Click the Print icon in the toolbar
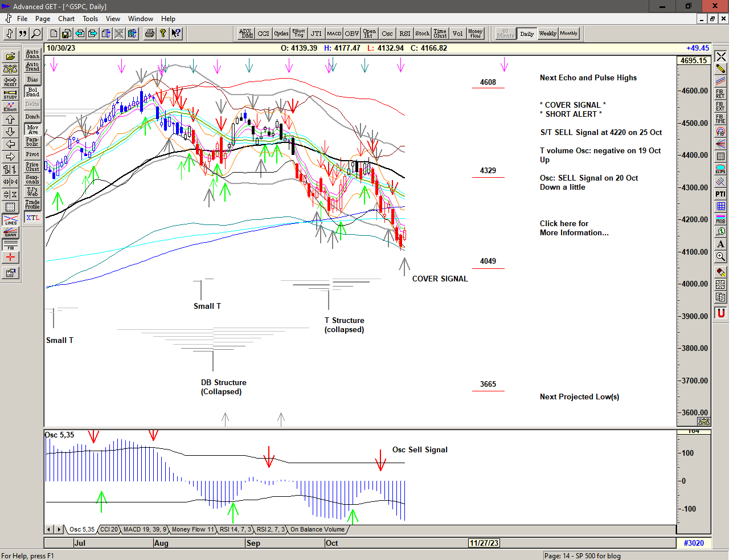 [x=150, y=34]
